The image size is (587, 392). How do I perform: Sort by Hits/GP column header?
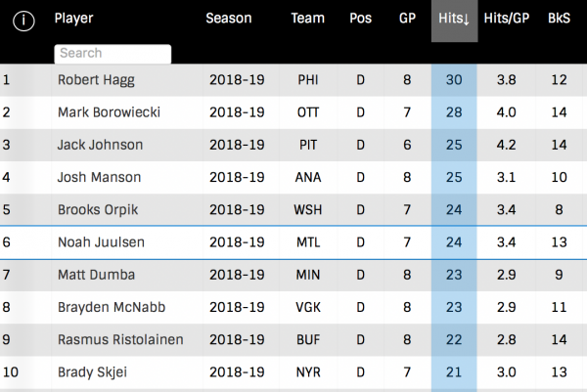click(x=507, y=19)
